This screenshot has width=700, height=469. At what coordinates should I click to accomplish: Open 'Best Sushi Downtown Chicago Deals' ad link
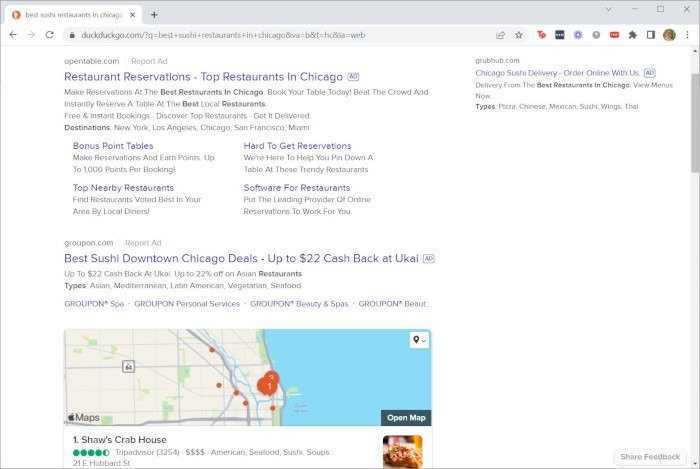(241, 258)
